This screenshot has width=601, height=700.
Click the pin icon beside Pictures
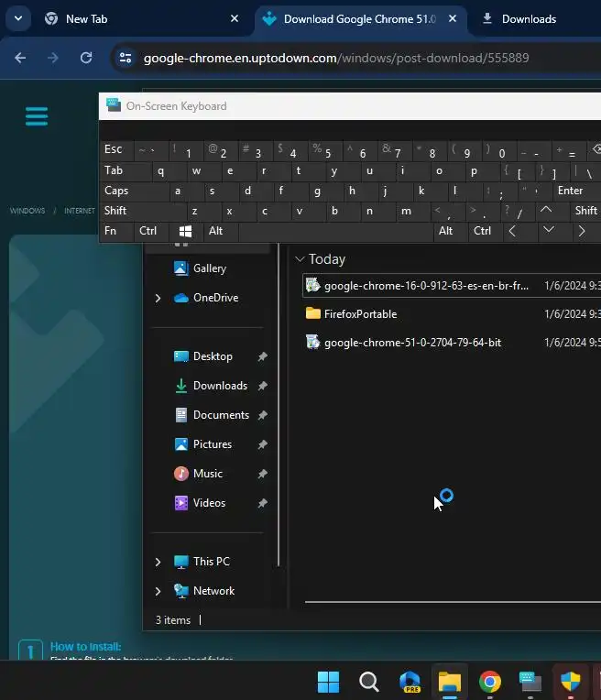pyautogui.click(x=263, y=444)
